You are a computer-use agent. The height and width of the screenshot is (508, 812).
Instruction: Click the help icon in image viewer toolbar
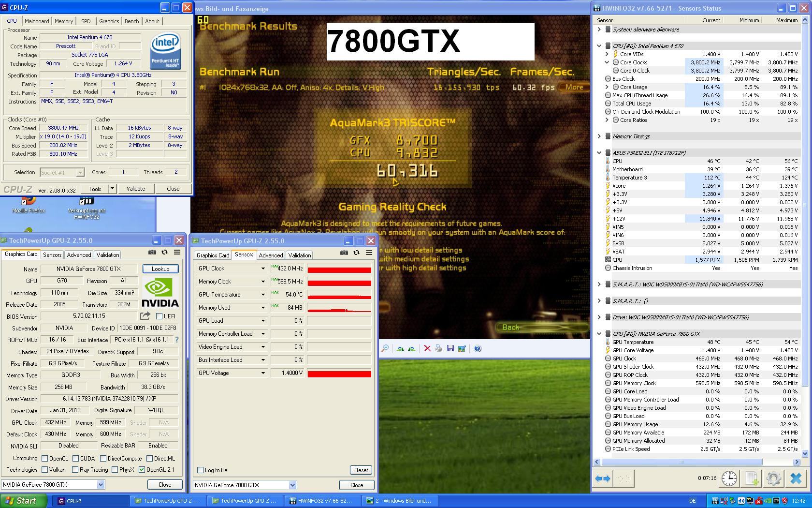click(478, 348)
